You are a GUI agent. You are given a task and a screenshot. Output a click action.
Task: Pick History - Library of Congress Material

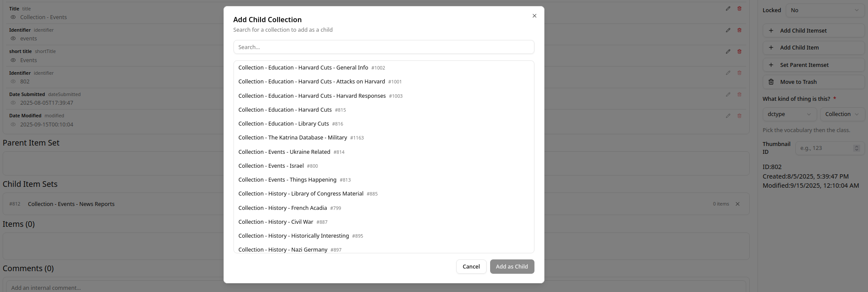coord(384,194)
